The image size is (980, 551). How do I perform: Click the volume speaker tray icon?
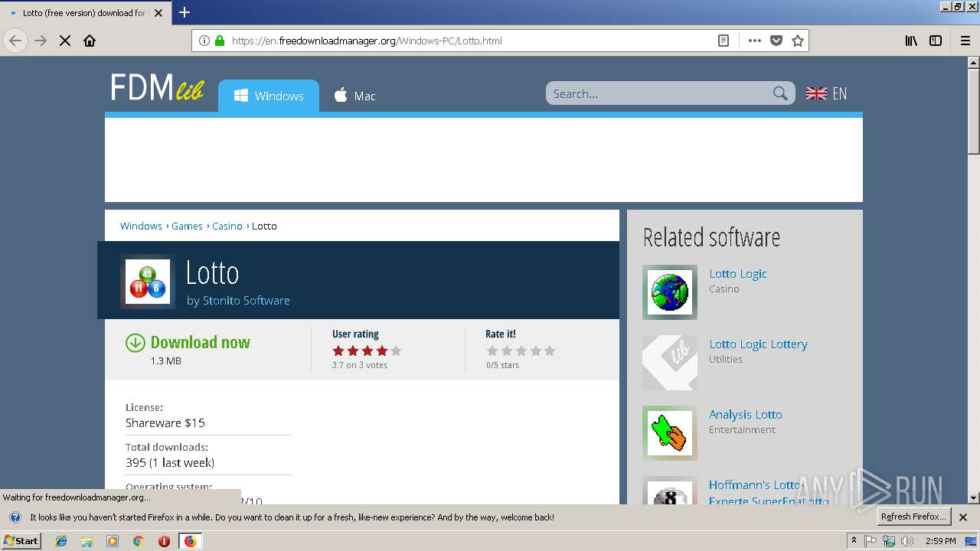[907, 541]
